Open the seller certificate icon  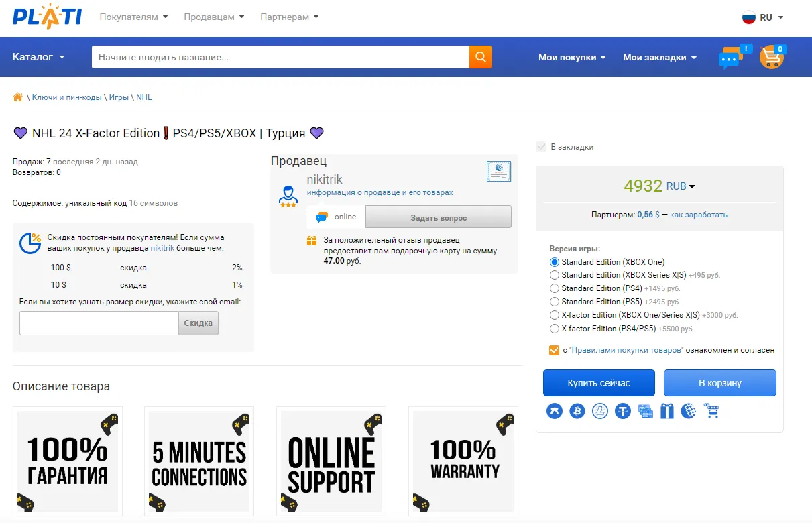point(498,172)
